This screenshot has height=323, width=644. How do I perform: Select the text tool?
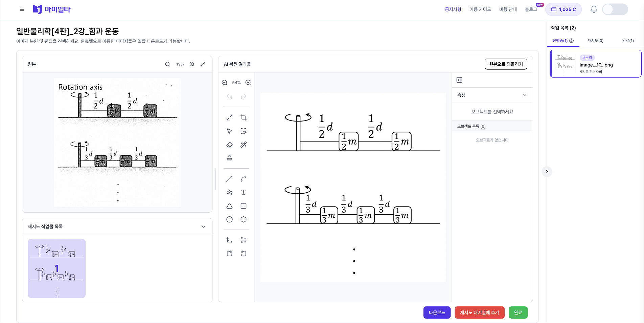(x=243, y=192)
